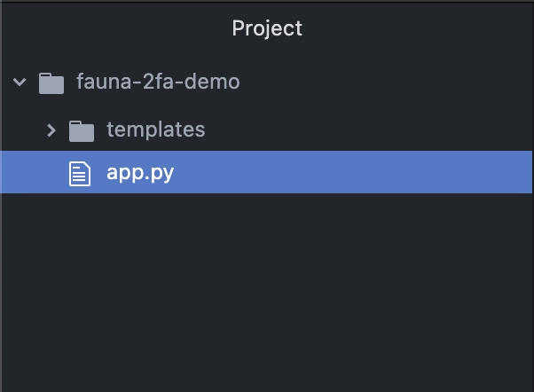The width and height of the screenshot is (534, 392).
Task: Click highlighted row space right of app.py
Action: point(353,172)
